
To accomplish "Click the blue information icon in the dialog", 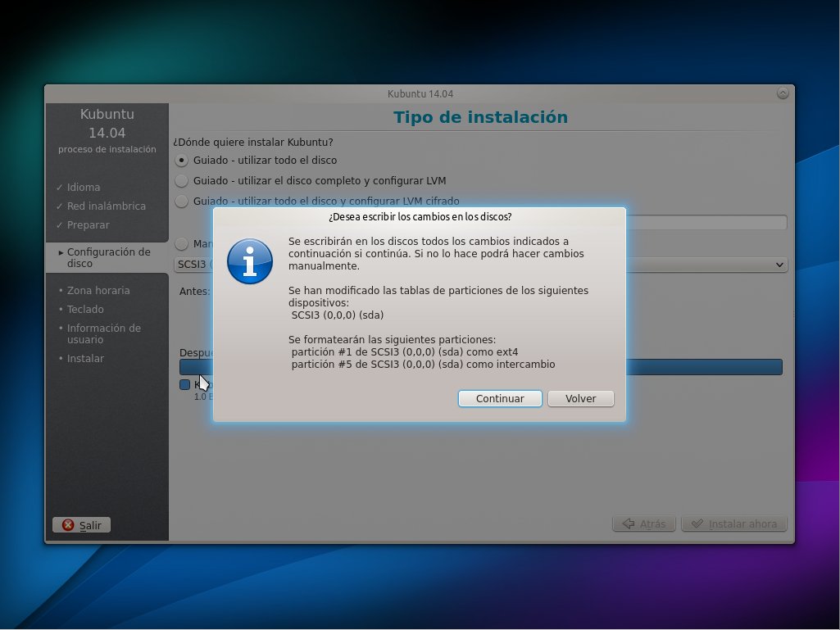I will [250, 261].
